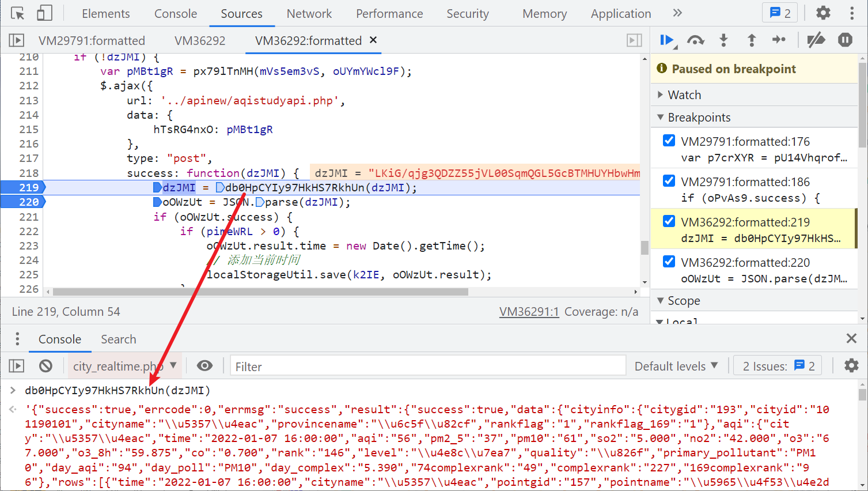Viewport: 868px width, 491px height.
Task: Uncheck breakpoint VM29791:formatted:176
Action: coord(669,141)
